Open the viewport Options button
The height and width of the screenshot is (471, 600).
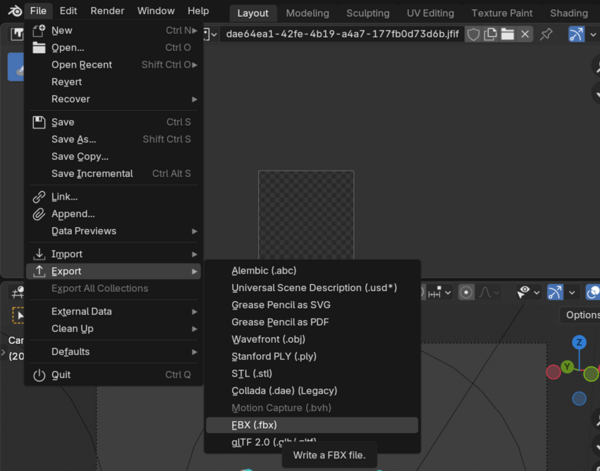(x=581, y=315)
